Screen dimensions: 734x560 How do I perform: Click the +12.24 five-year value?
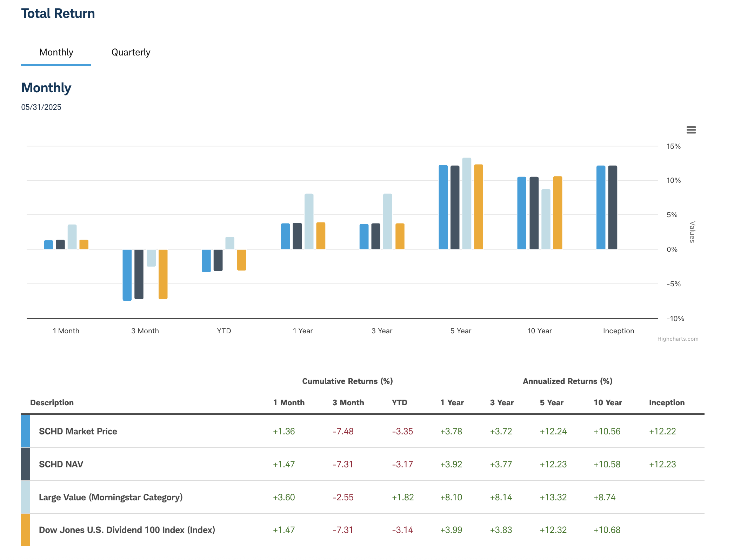pyautogui.click(x=553, y=431)
